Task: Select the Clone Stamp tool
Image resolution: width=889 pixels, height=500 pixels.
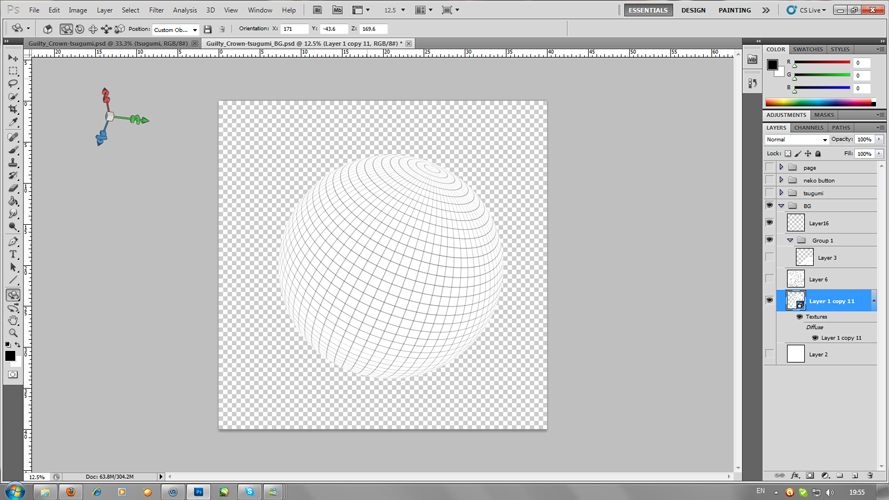Action: pyautogui.click(x=13, y=163)
